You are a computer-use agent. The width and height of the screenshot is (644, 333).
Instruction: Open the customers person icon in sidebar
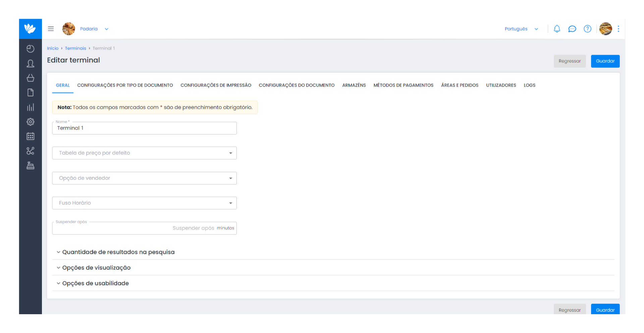click(x=31, y=63)
